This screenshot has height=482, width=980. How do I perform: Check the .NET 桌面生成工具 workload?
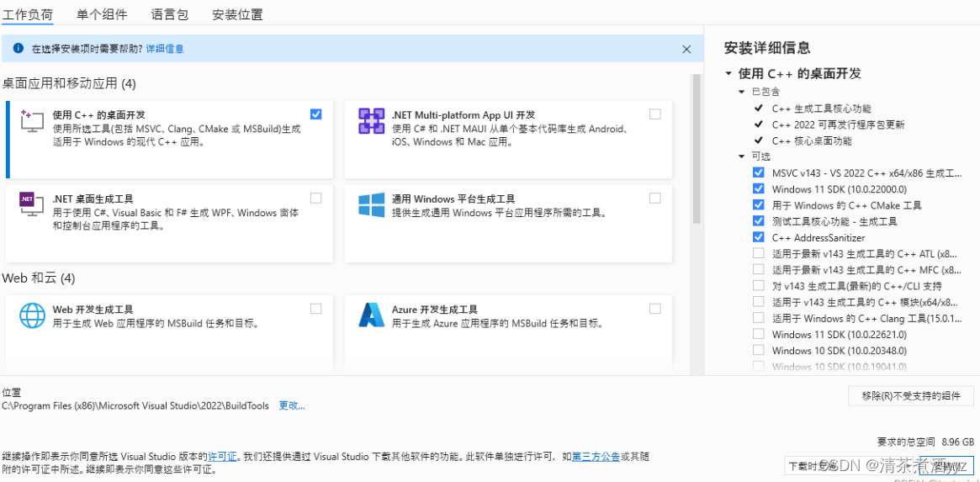coord(315,199)
